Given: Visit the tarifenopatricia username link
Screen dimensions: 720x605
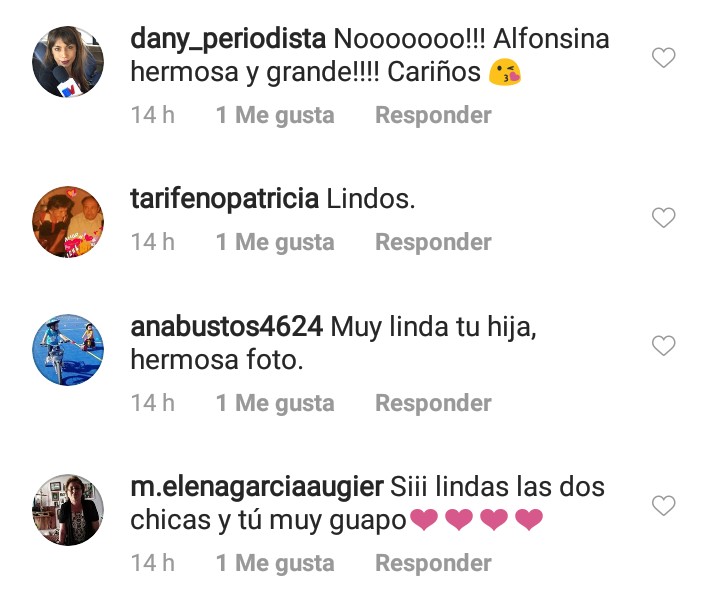Looking at the screenshot, I should point(225,199).
